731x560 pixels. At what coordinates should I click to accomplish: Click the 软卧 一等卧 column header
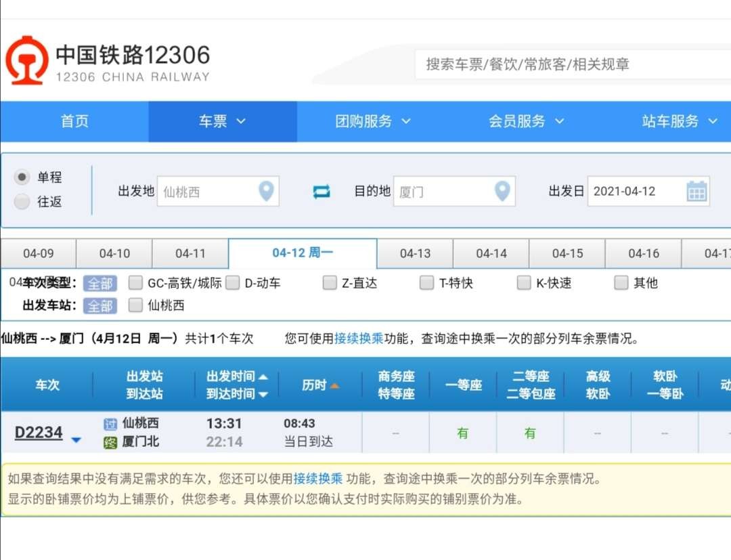[665, 385]
